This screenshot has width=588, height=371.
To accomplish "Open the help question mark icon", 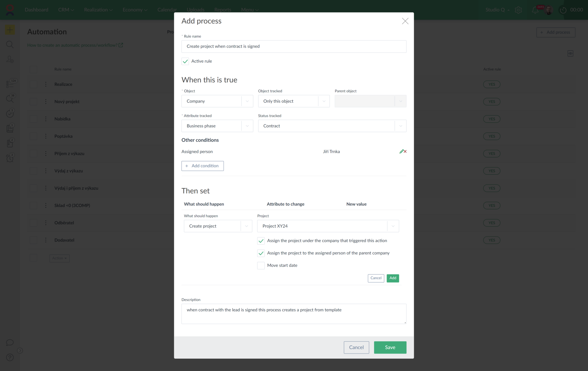I will (x=10, y=357).
